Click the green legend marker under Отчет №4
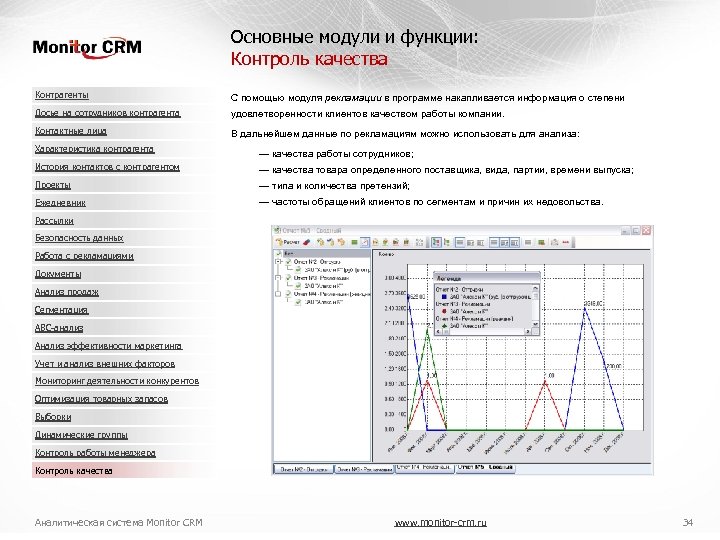 tap(444, 326)
